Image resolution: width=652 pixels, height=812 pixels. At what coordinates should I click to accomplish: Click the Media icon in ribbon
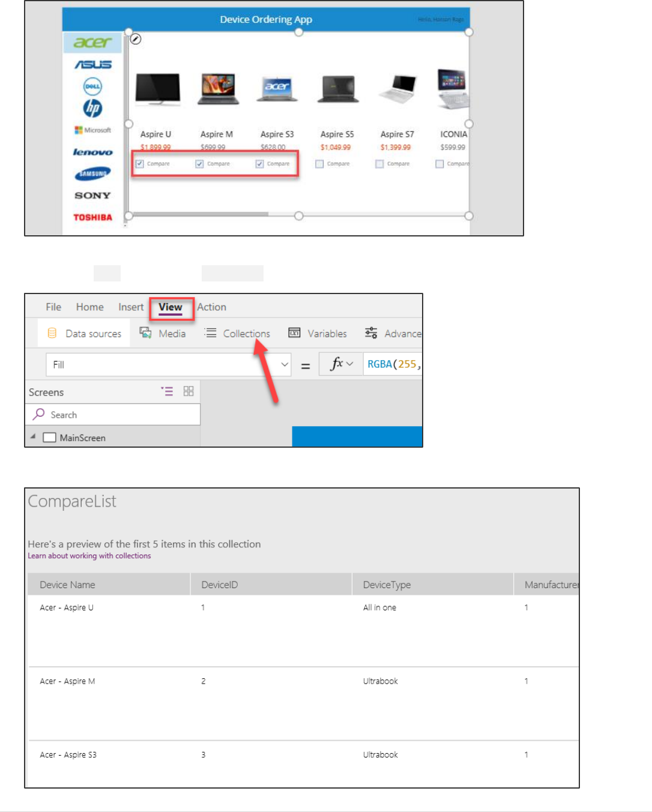coord(145,332)
